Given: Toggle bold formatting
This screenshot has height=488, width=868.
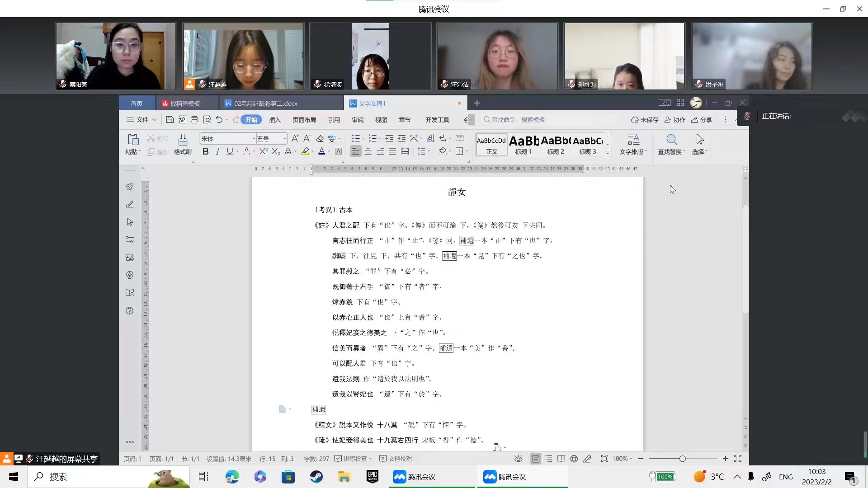Looking at the screenshot, I should [205, 151].
